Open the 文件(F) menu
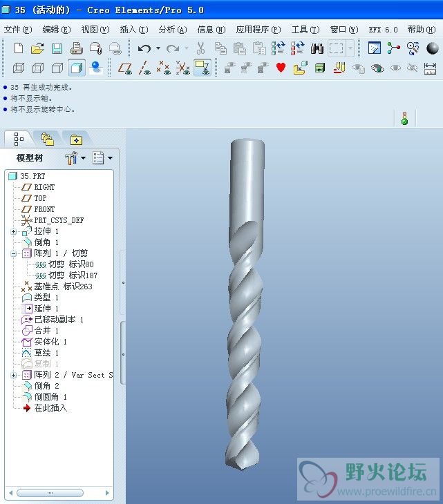 click(18, 30)
